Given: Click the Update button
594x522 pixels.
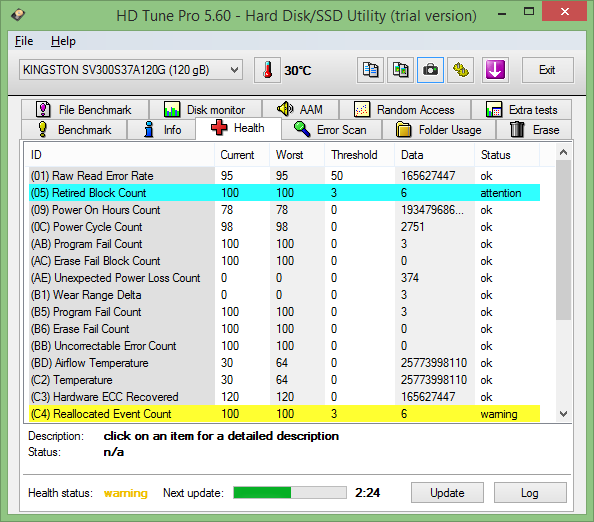Looking at the screenshot, I should point(447,492).
